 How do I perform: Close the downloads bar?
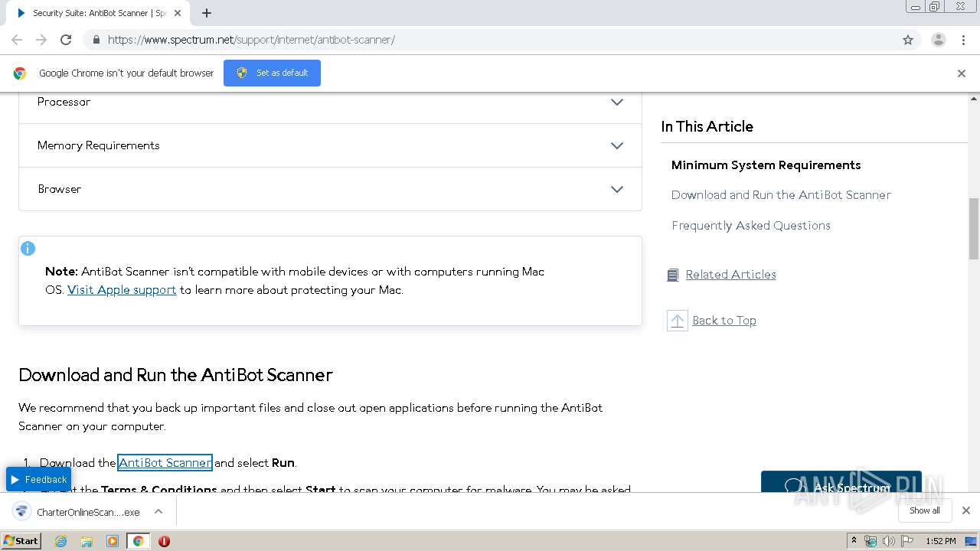[966, 510]
